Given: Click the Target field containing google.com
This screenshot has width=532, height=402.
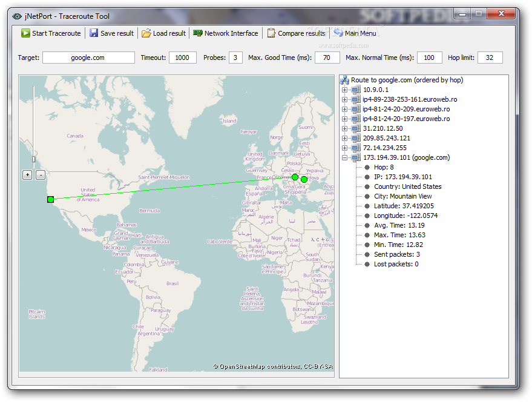Looking at the screenshot, I should 88,58.
